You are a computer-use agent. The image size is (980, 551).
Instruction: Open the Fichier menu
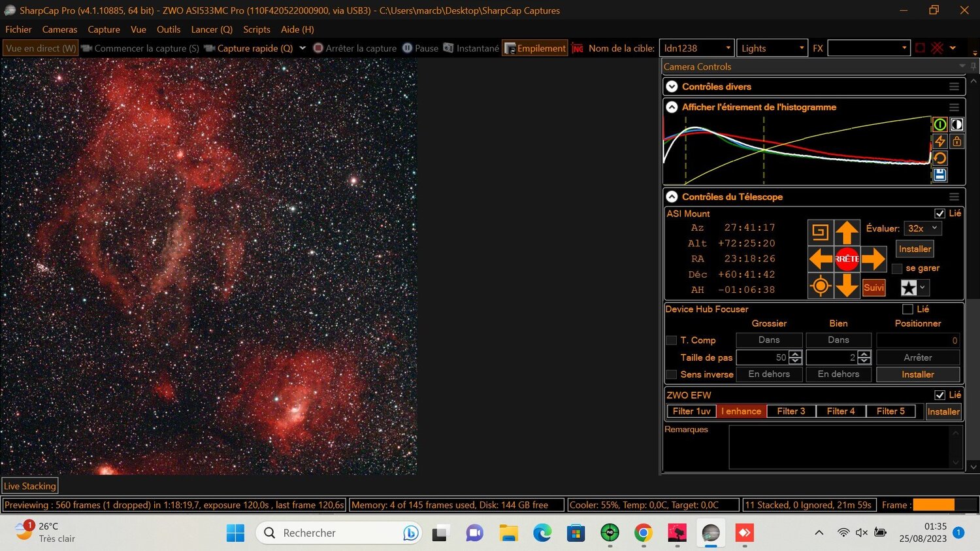point(18,29)
